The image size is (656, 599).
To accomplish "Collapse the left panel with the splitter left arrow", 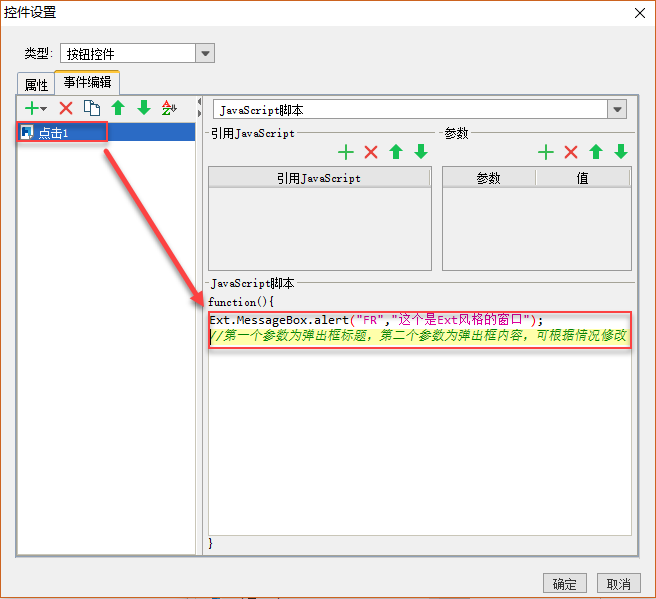I will pyautogui.click(x=199, y=102).
